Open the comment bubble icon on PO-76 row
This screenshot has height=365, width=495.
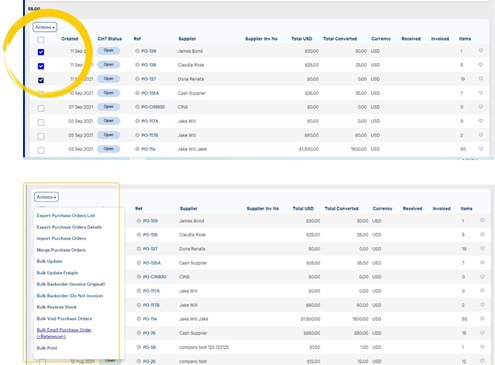click(482, 333)
